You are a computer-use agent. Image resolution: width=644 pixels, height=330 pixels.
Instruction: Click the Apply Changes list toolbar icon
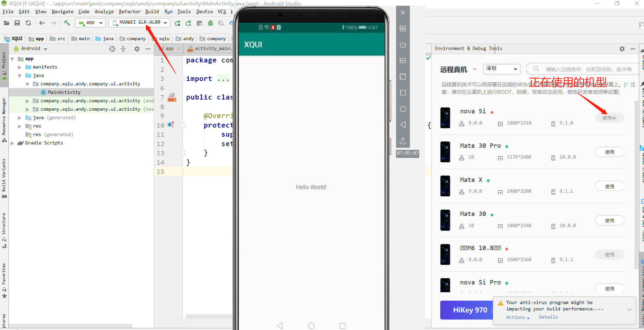click(200, 23)
